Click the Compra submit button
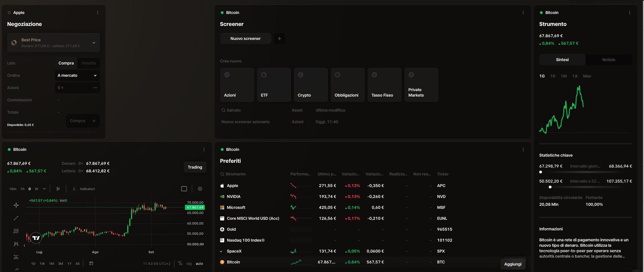The width and height of the screenshot is (644, 272). click(x=83, y=121)
